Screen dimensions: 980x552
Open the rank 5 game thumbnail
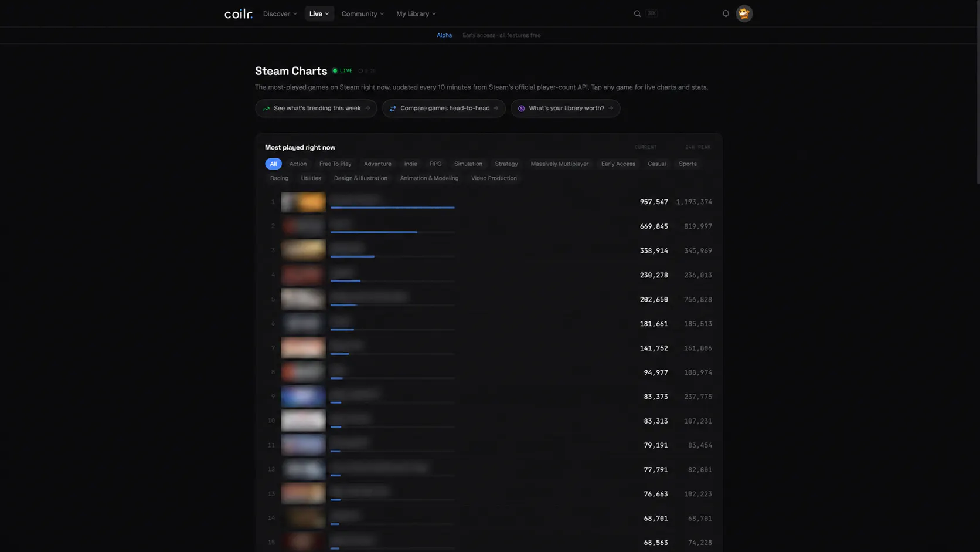303,299
